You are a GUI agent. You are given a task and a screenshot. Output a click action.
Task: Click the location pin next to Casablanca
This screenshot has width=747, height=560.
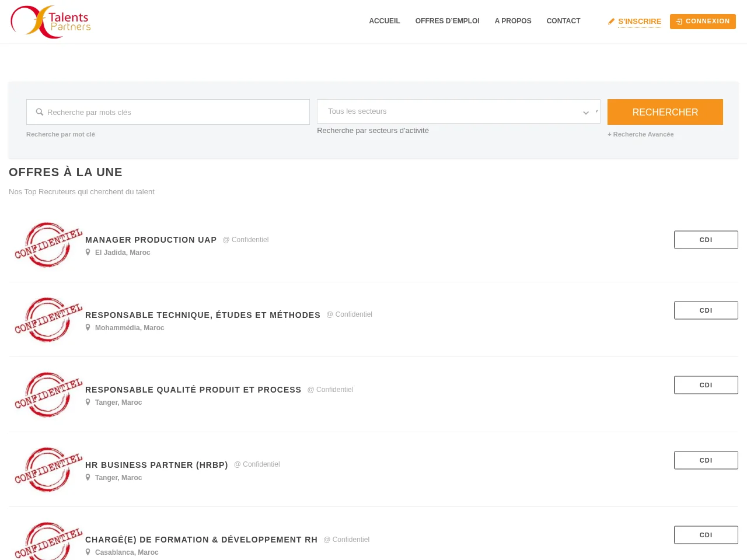pos(88,552)
